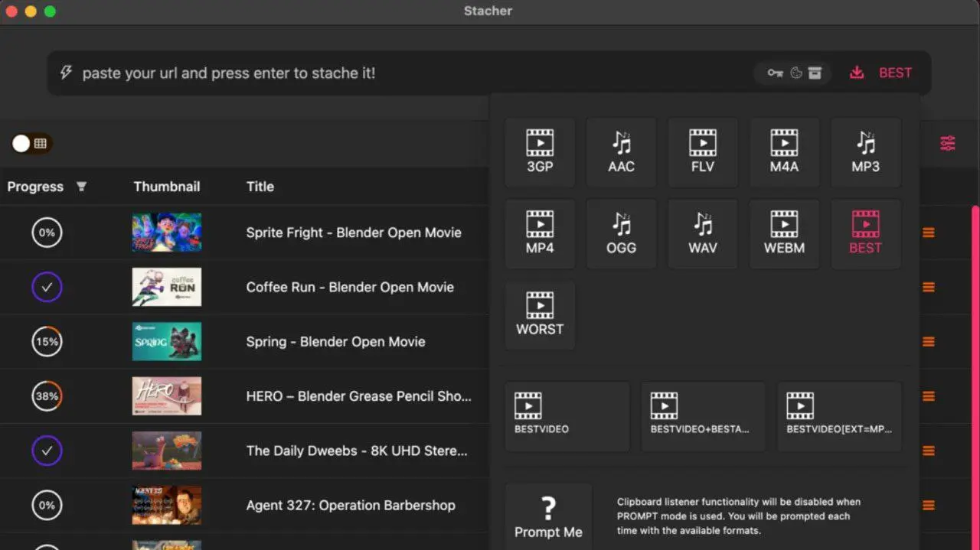Open the key authentication icon
The width and height of the screenshot is (980, 550).
775,73
